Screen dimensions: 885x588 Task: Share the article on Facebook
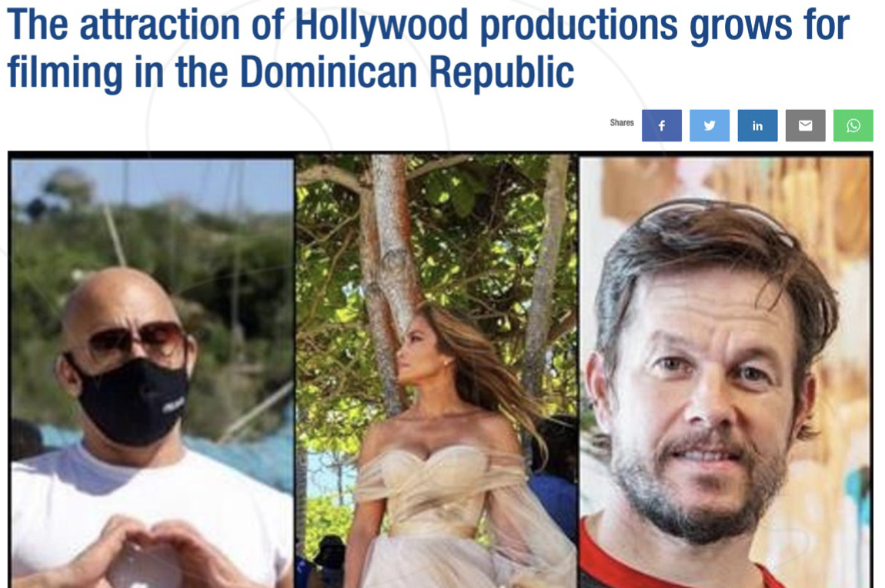pos(662,125)
